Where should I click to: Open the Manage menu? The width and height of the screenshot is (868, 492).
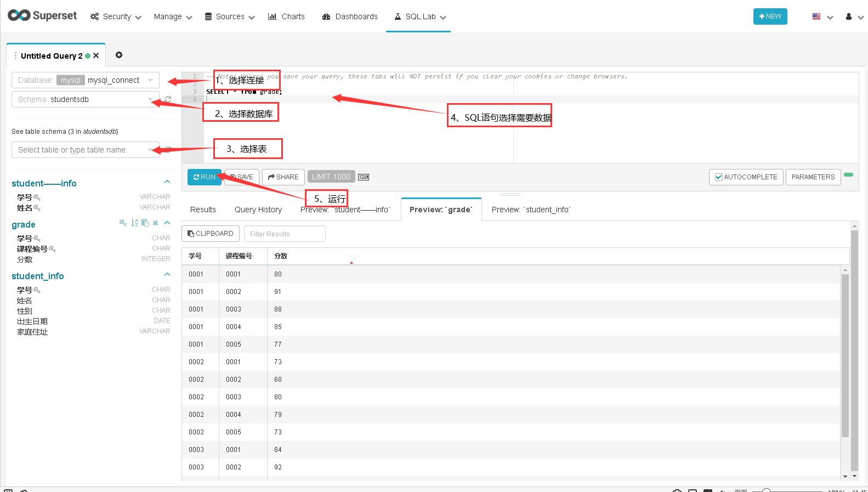(x=173, y=16)
